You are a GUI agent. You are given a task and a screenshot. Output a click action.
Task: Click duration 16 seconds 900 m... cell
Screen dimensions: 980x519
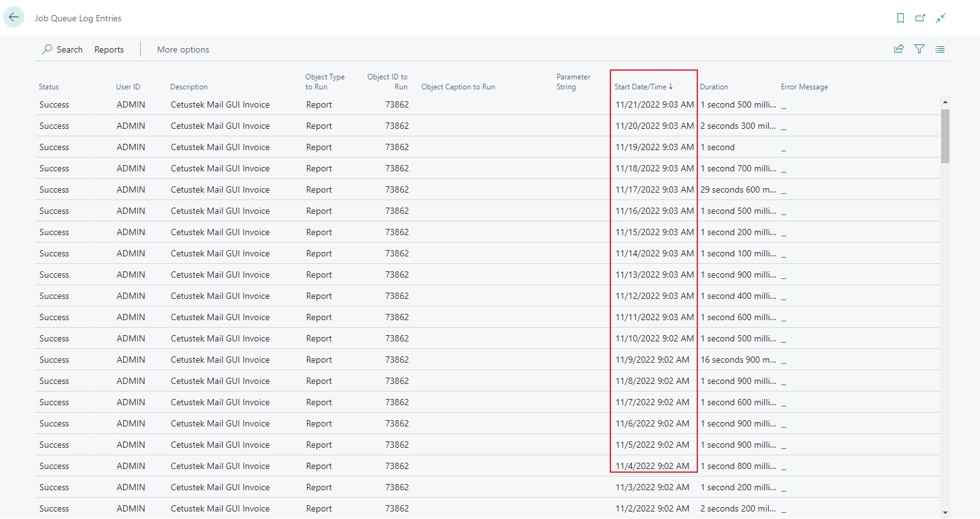tap(739, 360)
